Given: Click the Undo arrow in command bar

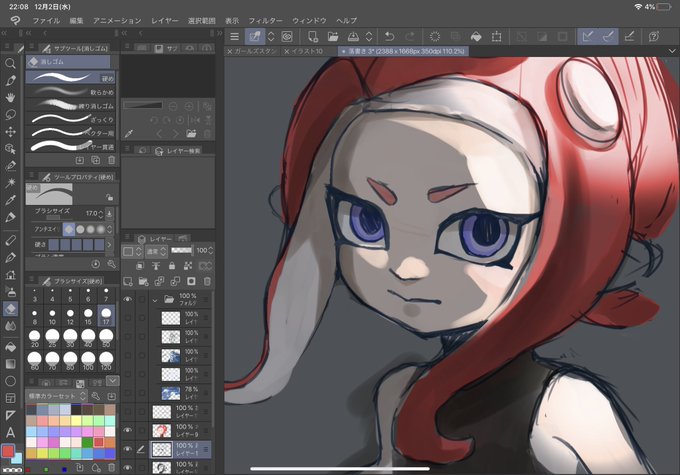Looking at the screenshot, I should tap(389, 36).
